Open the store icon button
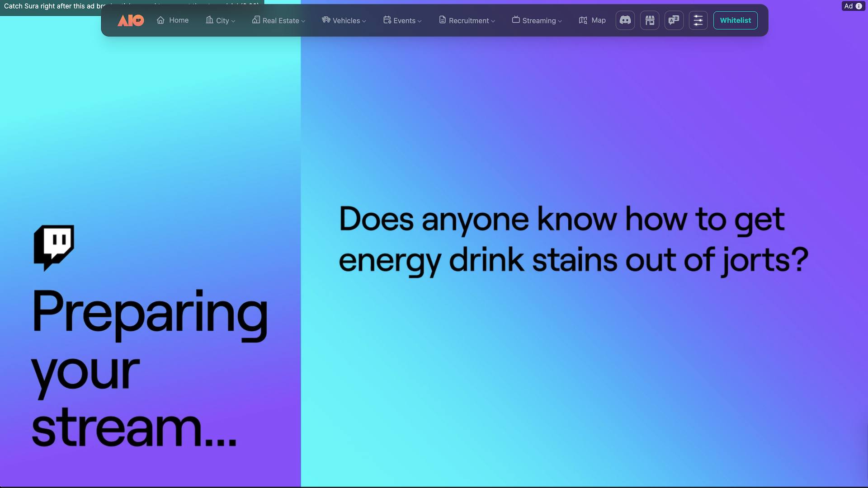The width and height of the screenshot is (868, 488). click(650, 20)
